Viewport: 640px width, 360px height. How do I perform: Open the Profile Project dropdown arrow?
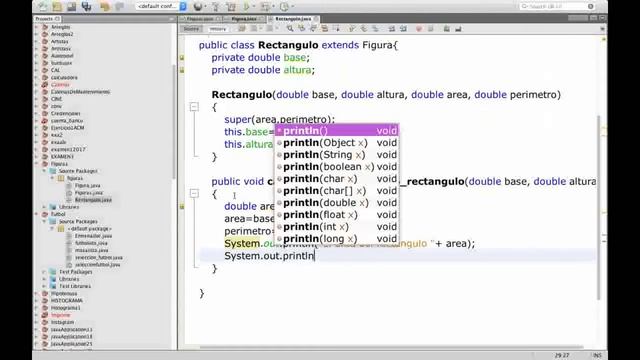pyautogui.click(x=292, y=7)
